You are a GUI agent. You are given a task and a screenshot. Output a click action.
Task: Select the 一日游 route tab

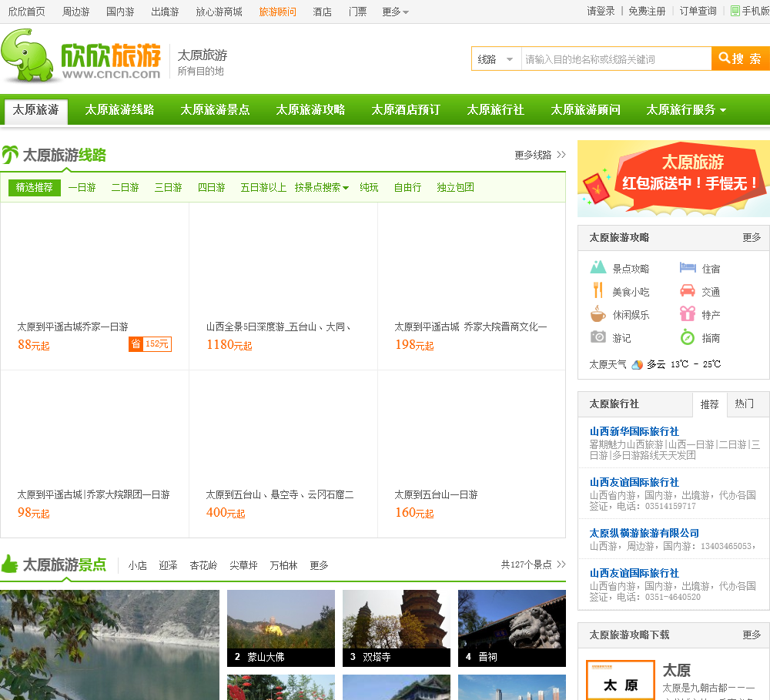(x=82, y=187)
